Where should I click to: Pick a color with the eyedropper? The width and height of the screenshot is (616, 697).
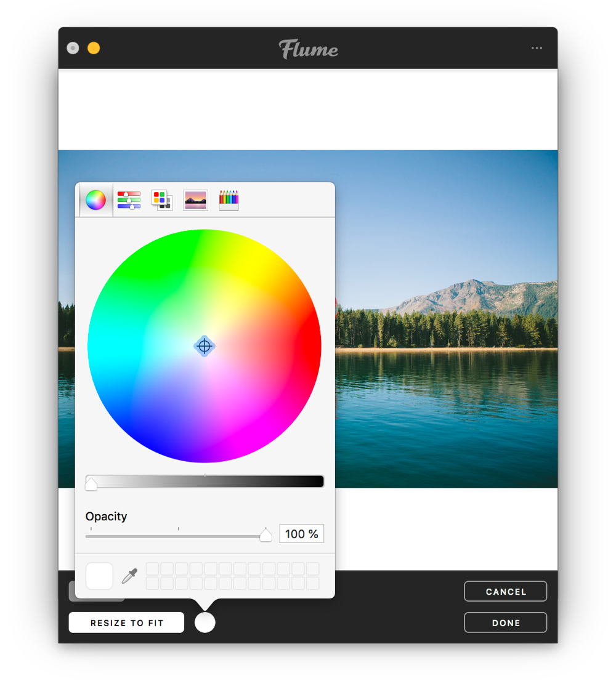pyautogui.click(x=130, y=576)
